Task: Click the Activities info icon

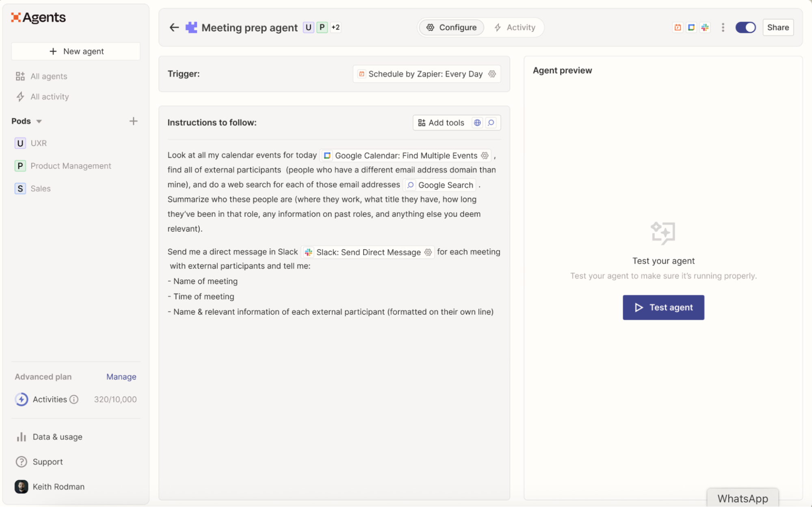Action: [x=74, y=399]
